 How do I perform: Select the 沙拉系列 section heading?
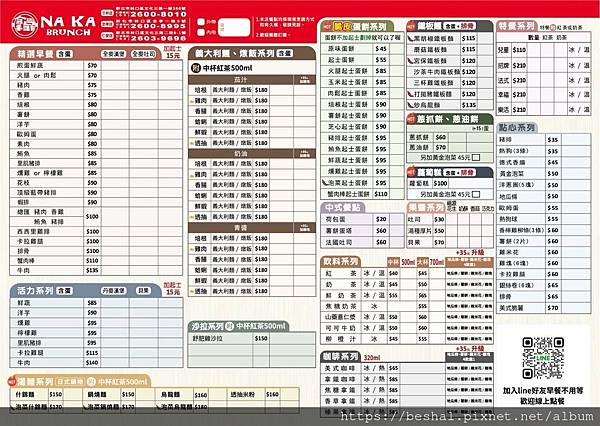[207, 326]
